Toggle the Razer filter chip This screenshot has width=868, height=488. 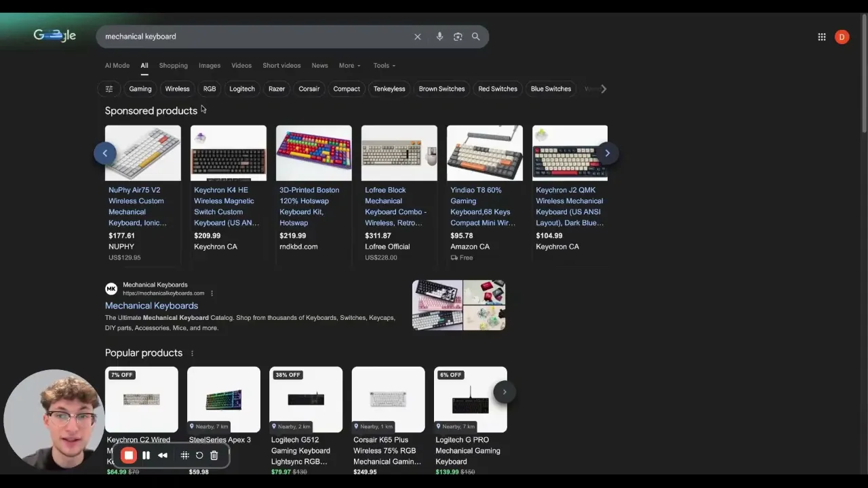coord(277,89)
